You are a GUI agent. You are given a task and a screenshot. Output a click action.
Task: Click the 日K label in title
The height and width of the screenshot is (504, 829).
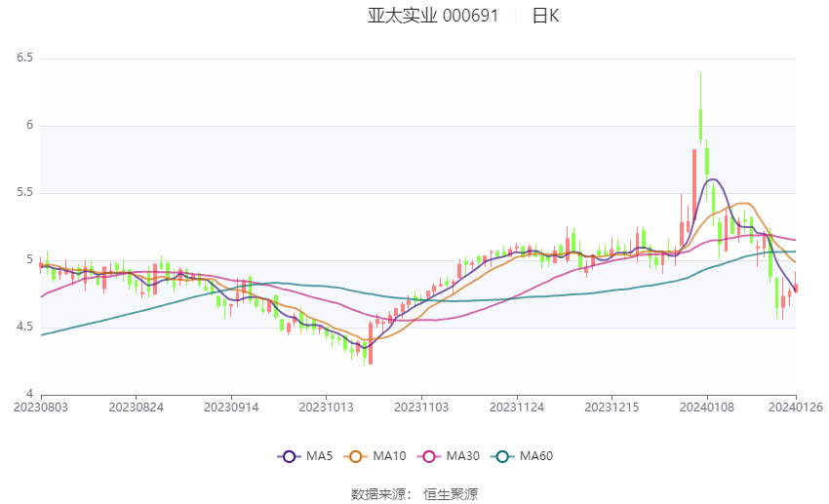545,16
